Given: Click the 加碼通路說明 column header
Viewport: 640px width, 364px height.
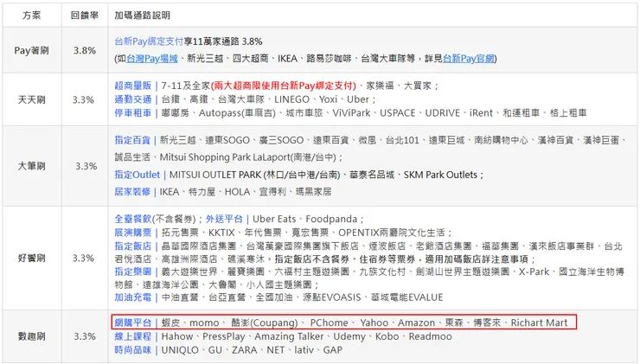Looking at the screenshot, I should tap(142, 15).
